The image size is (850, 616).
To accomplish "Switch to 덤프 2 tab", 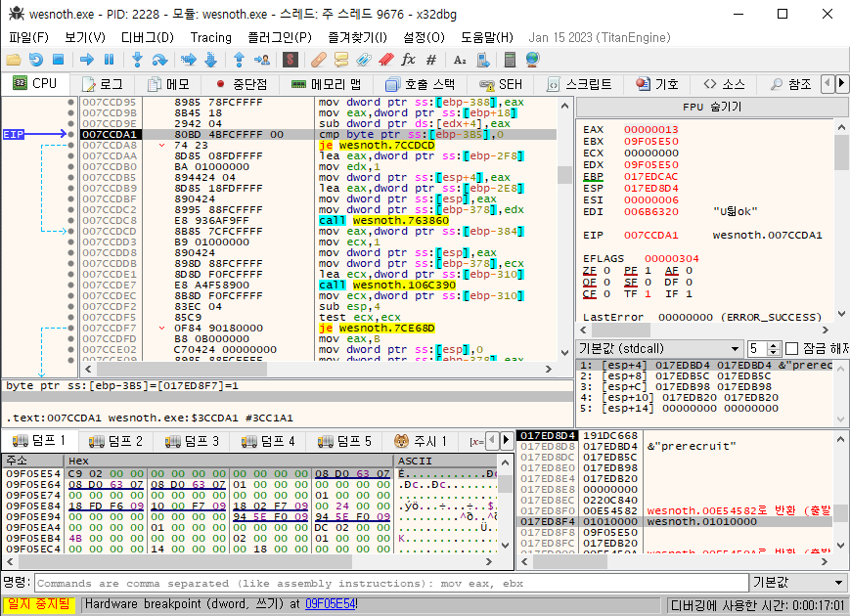I will (115, 441).
